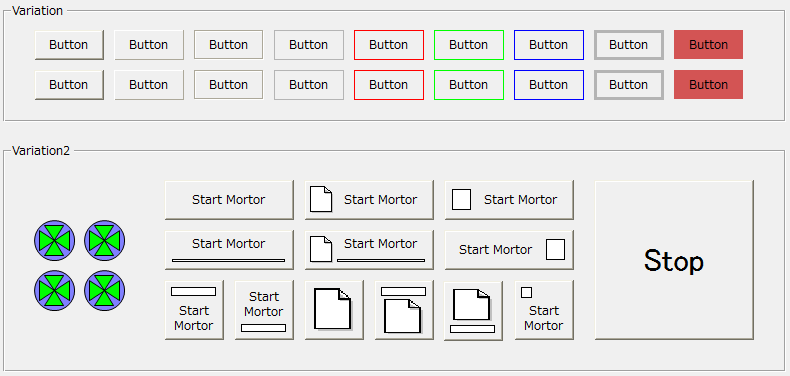Click plain Start Mortor button without icon

click(x=229, y=200)
